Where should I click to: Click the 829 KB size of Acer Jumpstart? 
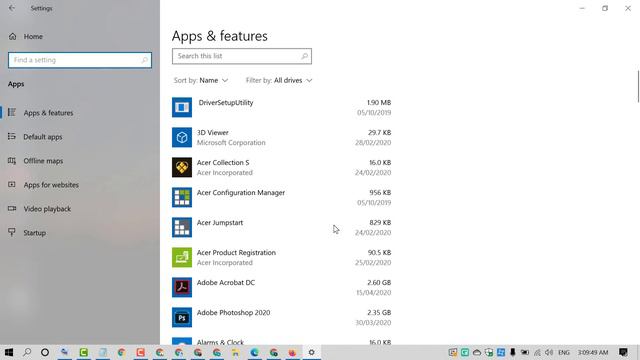[380, 222]
